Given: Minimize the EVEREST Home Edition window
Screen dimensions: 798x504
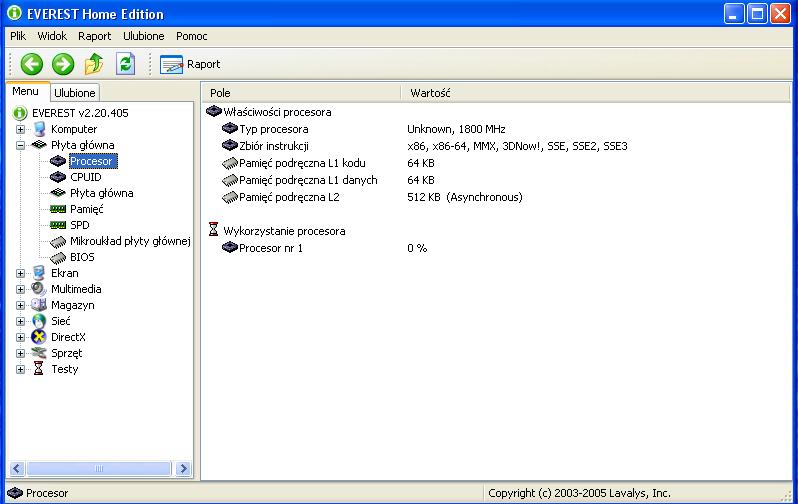Looking at the screenshot, I should (x=734, y=14).
